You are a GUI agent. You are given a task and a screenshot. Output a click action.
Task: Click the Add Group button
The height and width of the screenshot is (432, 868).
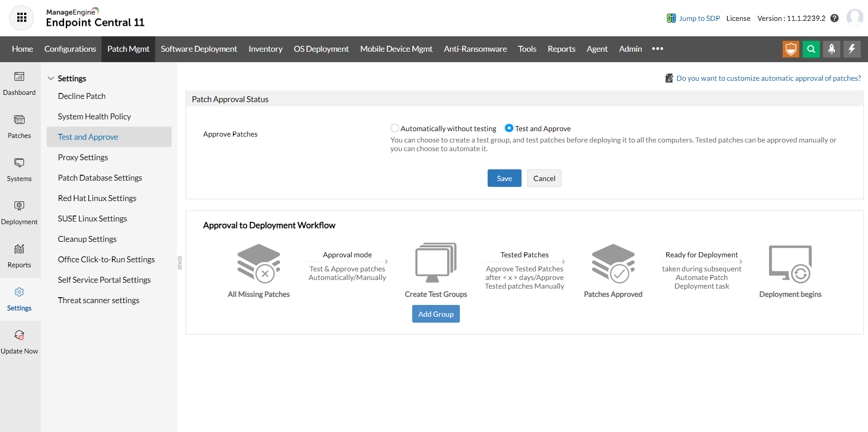[x=436, y=314]
